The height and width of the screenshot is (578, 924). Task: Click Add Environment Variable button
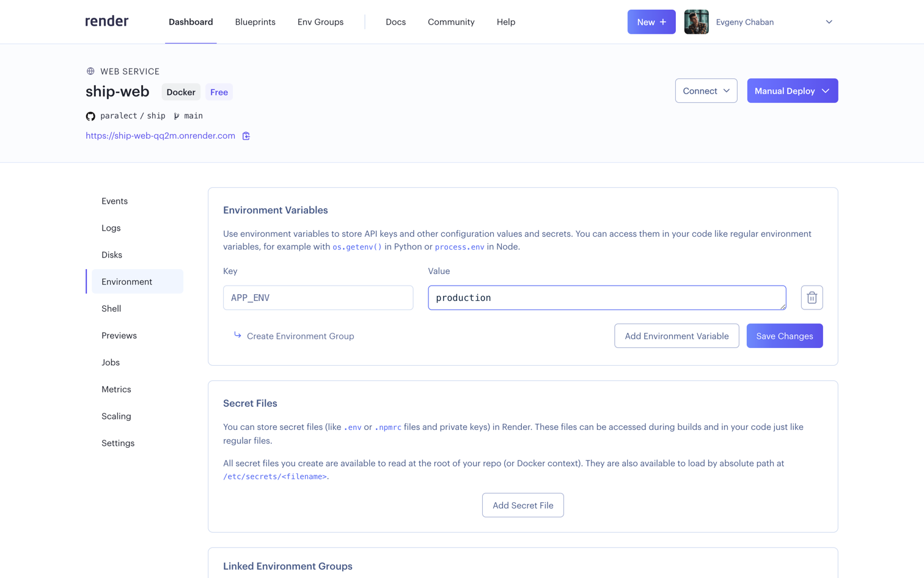point(676,336)
